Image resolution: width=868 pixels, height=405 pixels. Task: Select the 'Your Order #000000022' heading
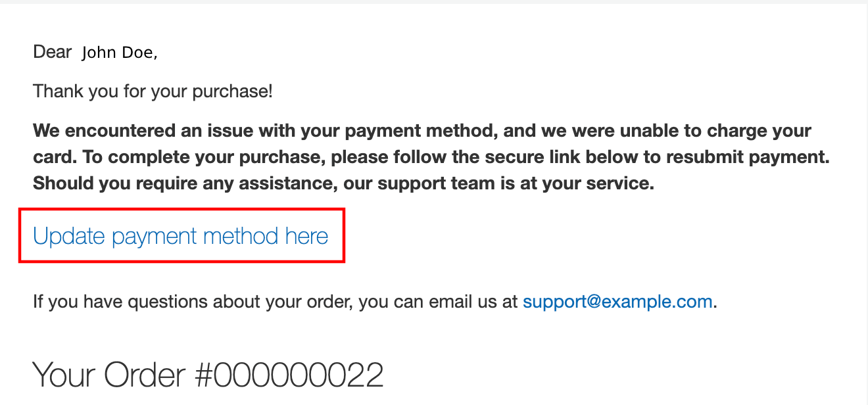pos(208,375)
